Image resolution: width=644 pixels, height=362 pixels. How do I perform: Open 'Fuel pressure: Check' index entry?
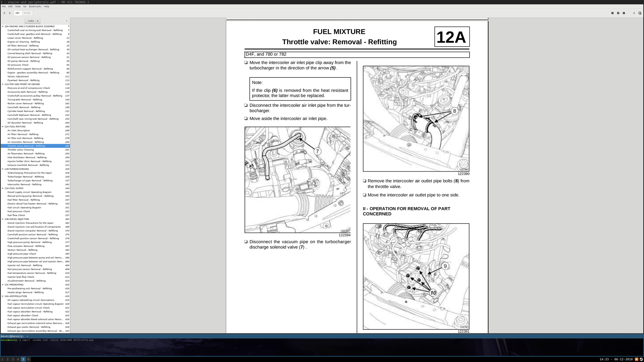[35, 212]
